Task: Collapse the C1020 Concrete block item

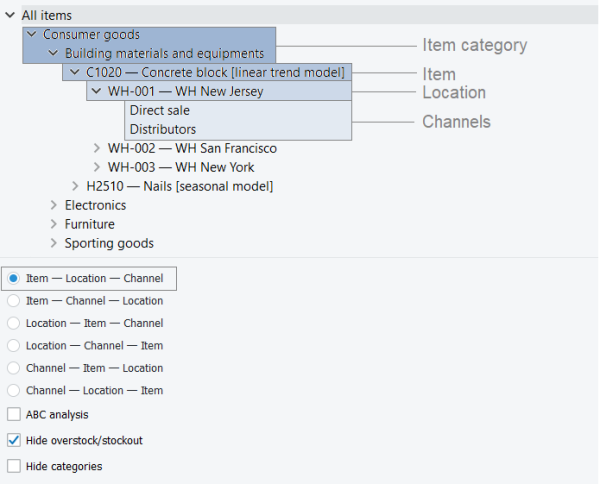Action: (75, 73)
